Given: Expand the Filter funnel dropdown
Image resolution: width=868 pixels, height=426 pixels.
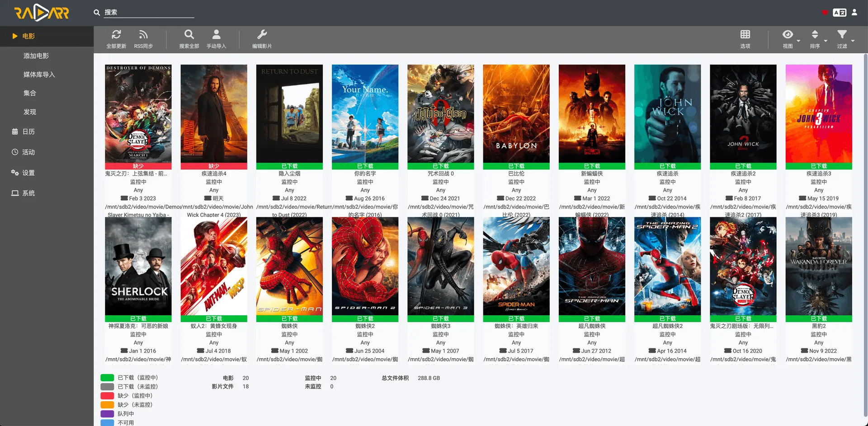Looking at the screenshot, I should pyautogui.click(x=842, y=35).
